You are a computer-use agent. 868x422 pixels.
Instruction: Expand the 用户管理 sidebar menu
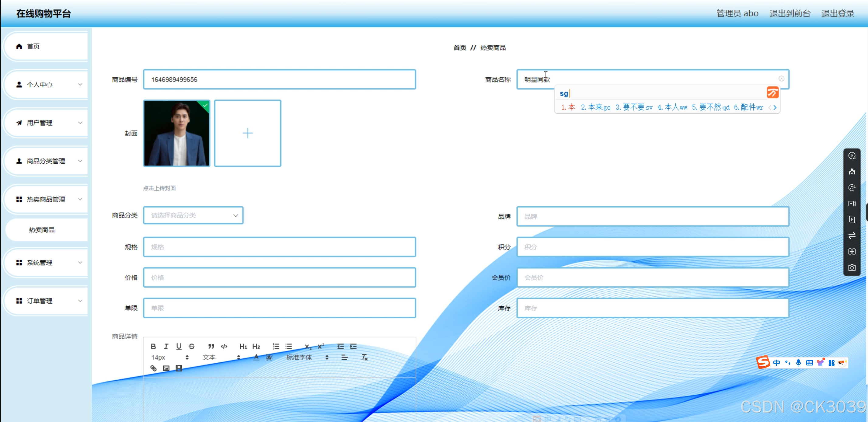(x=47, y=123)
